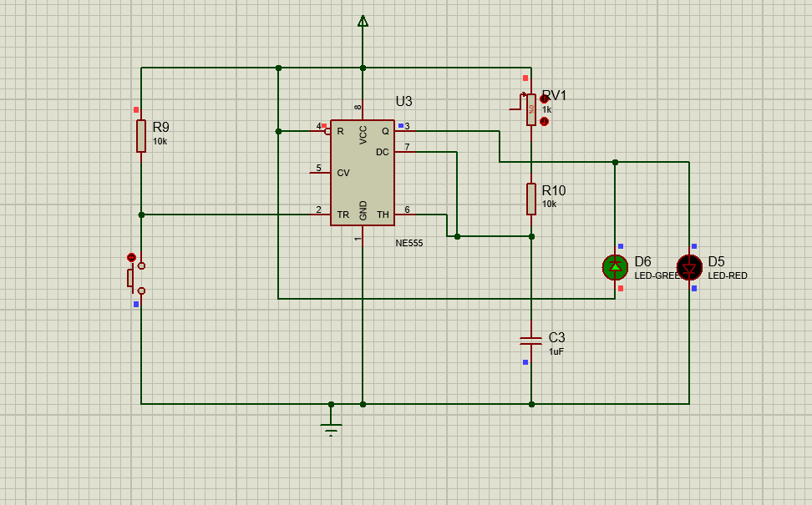Click the D5 reference label

tap(716, 262)
